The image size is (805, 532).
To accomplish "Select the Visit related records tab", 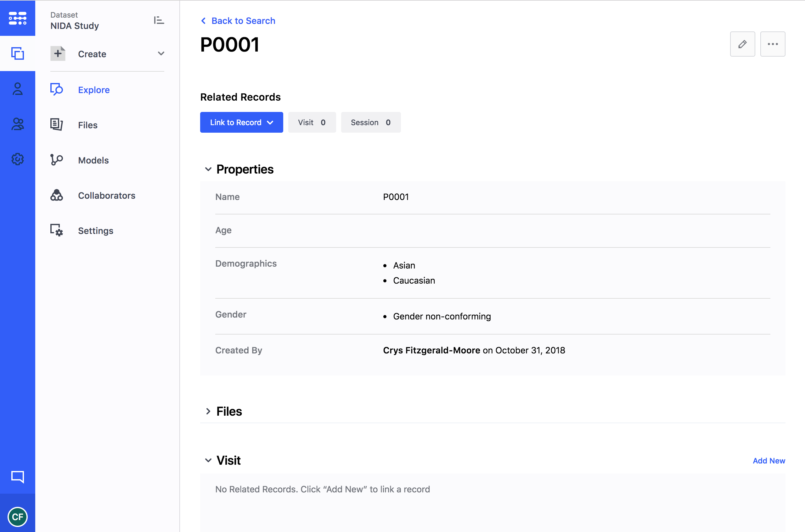I will click(x=312, y=123).
